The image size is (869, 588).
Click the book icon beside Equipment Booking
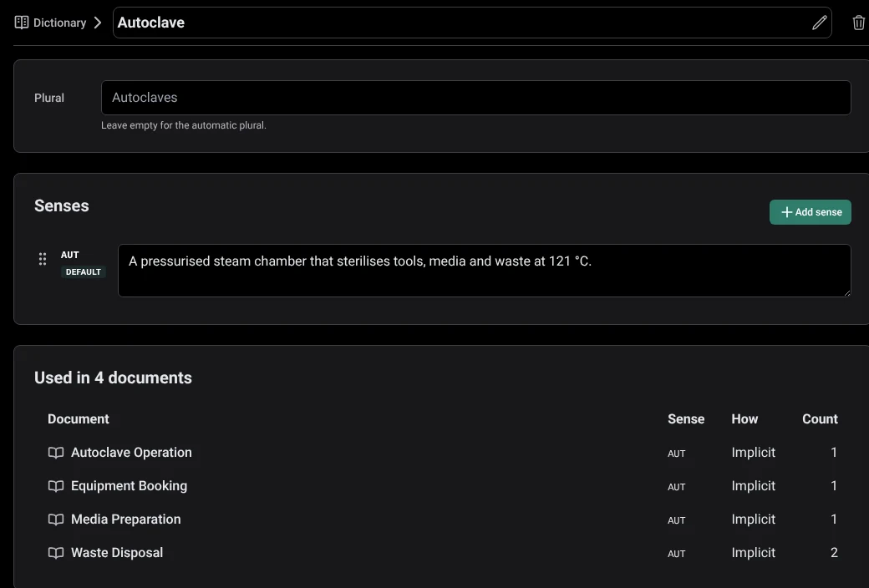coord(56,486)
